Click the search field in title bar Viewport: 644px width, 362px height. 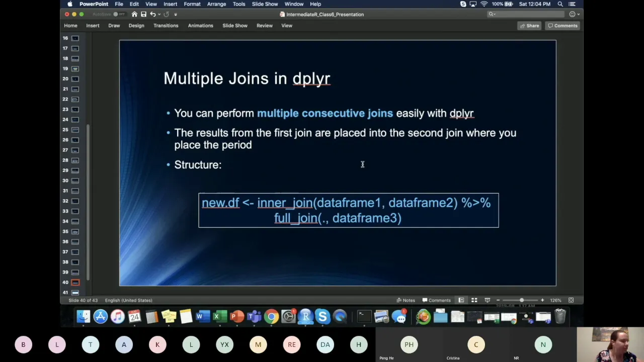526,14
